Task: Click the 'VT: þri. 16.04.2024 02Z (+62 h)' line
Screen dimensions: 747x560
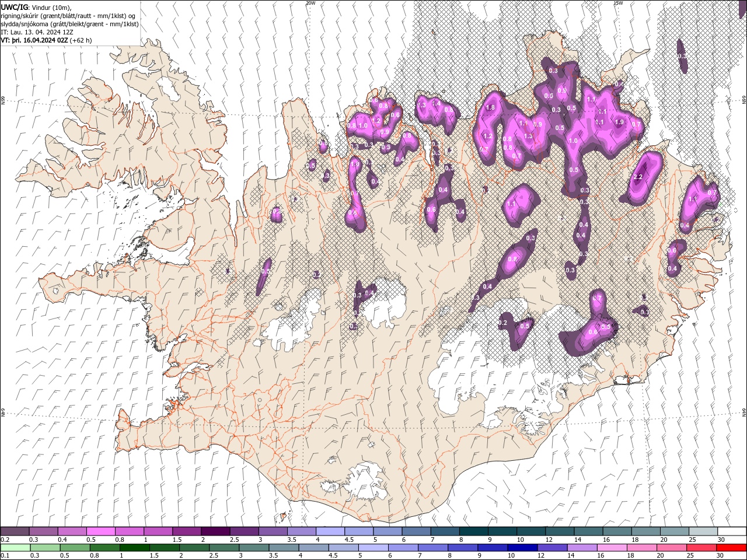Action: point(46,40)
